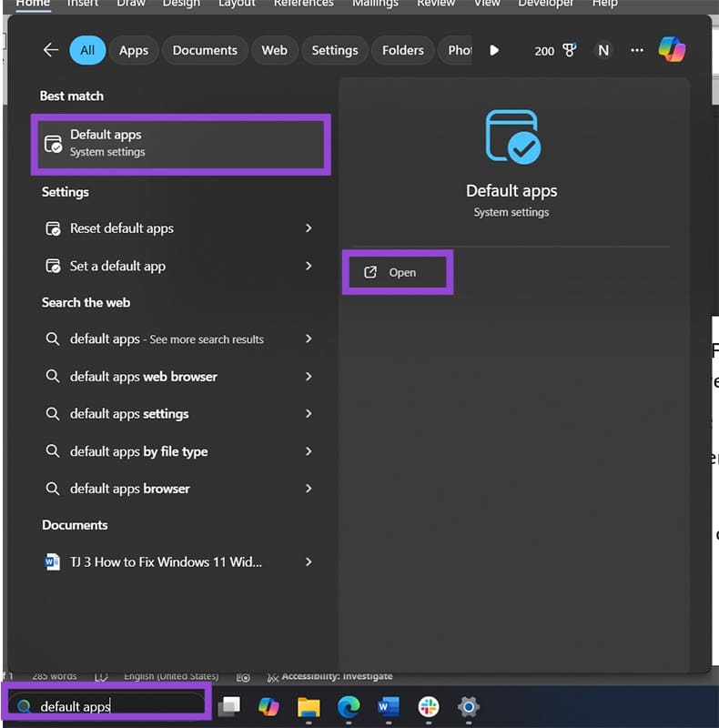
Task: Switch to Word from the taskbar
Action: [x=389, y=706]
